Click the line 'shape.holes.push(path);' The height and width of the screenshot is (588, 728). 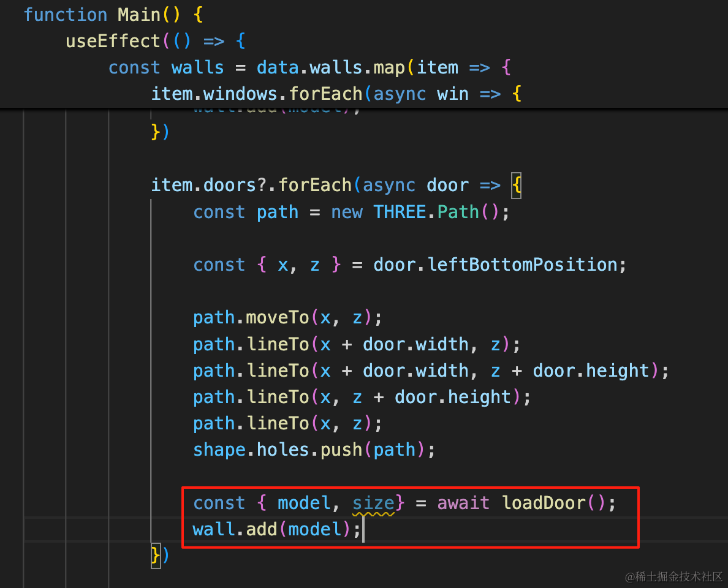[x=314, y=450]
